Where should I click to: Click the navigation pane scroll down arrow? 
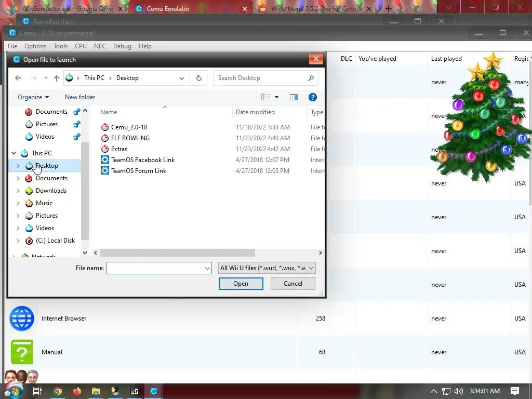click(x=85, y=253)
